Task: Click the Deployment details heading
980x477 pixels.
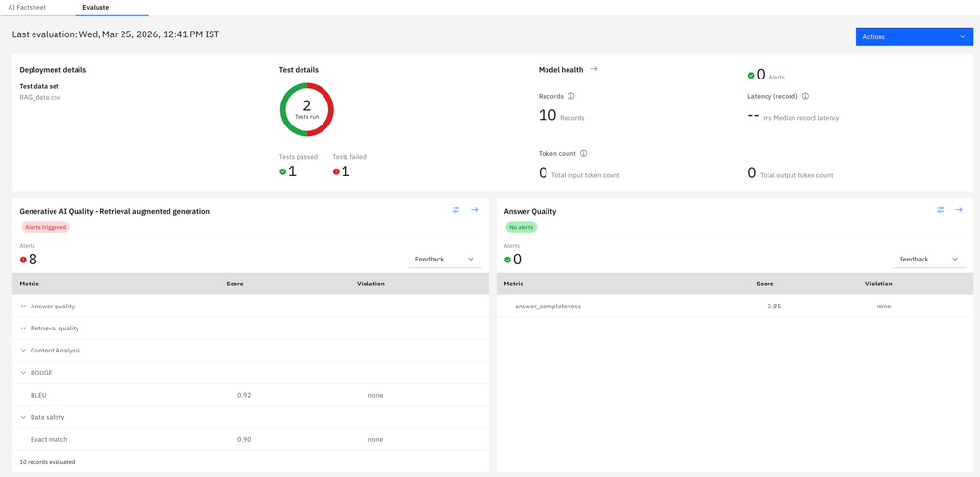Action: click(x=54, y=69)
